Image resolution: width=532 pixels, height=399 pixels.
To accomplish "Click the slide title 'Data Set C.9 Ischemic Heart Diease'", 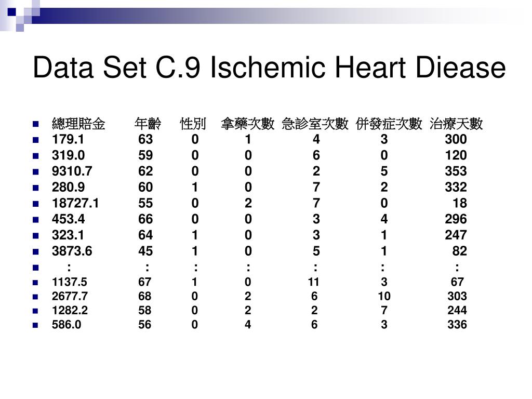I will tap(269, 67).
